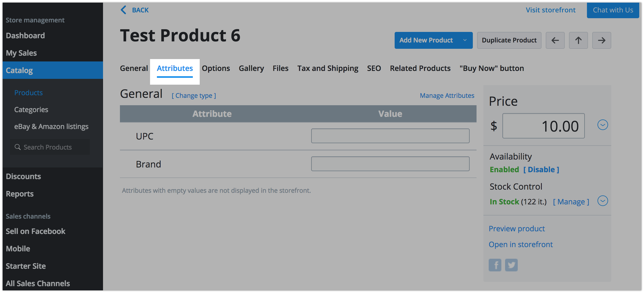Click Change type link
Viewport: 644px width, 293px height.
(194, 95)
